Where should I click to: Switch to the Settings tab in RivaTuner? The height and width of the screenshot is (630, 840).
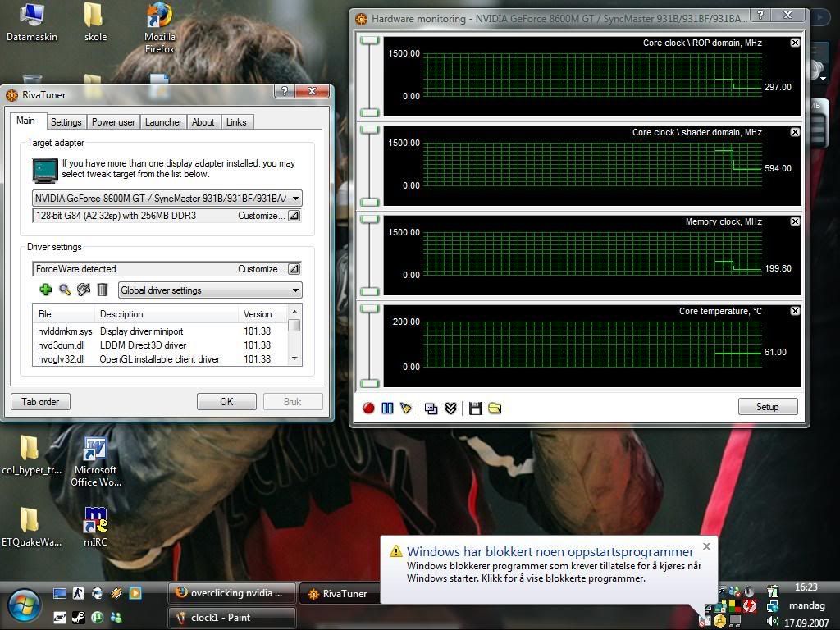pyautogui.click(x=66, y=122)
